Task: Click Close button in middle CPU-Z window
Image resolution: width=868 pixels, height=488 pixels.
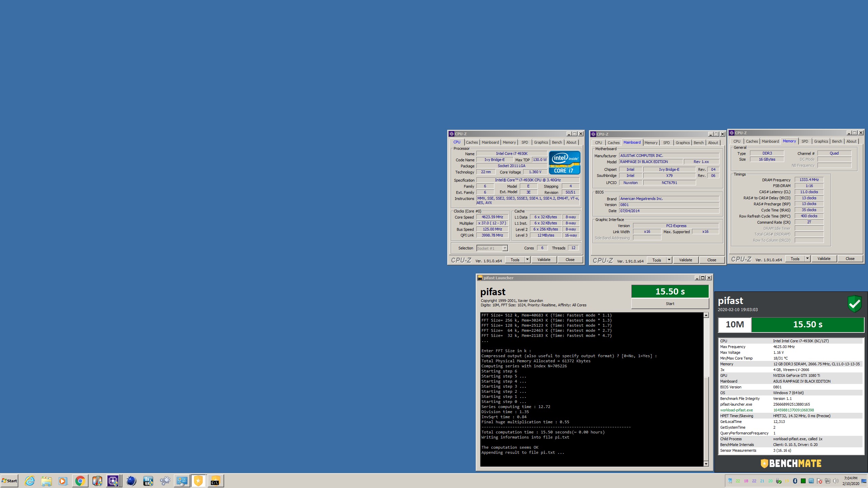Action: pyautogui.click(x=711, y=260)
